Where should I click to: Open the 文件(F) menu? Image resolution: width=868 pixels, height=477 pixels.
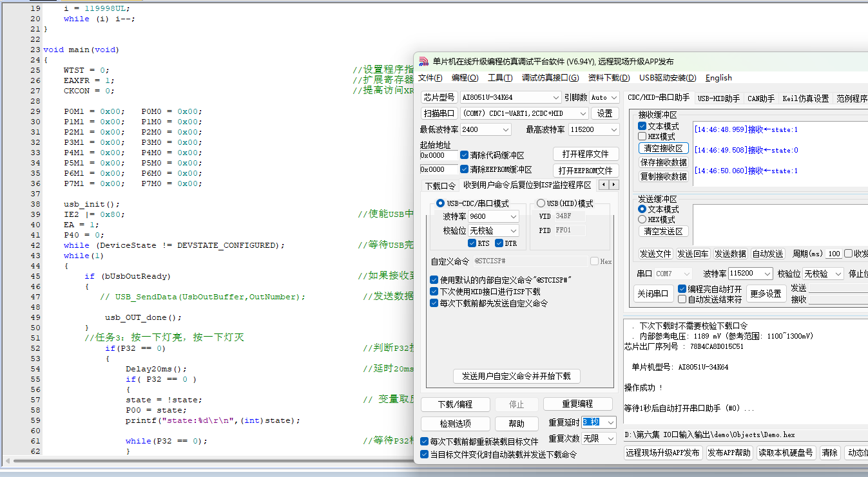pos(430,78)
